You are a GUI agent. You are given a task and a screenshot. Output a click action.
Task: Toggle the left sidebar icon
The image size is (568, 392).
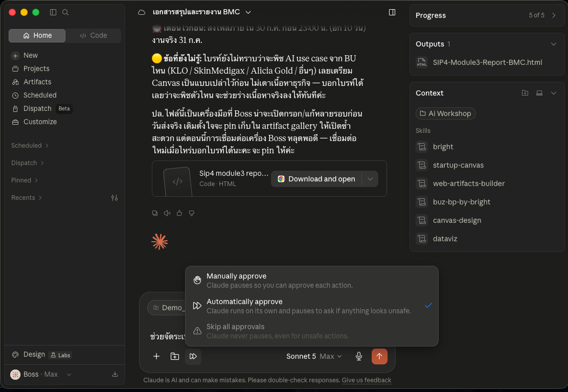tap(53, 12)
